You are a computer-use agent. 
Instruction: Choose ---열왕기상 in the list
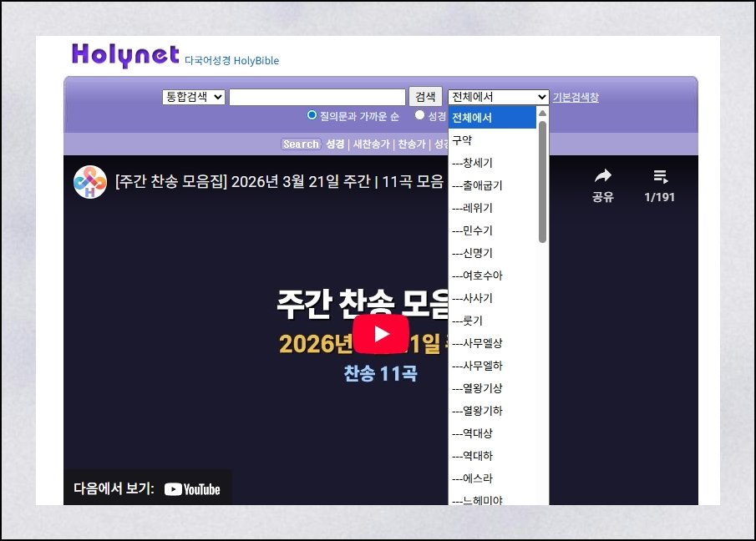click(x=492, y=388)
